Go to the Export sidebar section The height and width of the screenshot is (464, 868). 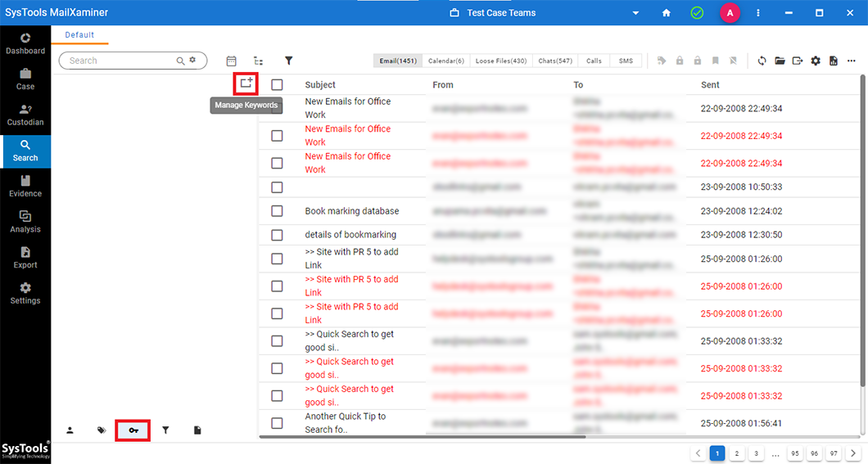point(25,258)
